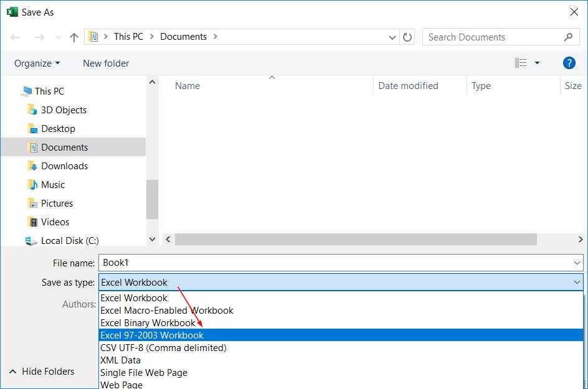Create a folder using New folder
The height and width of the screenshot is (389, 588).
105,63
